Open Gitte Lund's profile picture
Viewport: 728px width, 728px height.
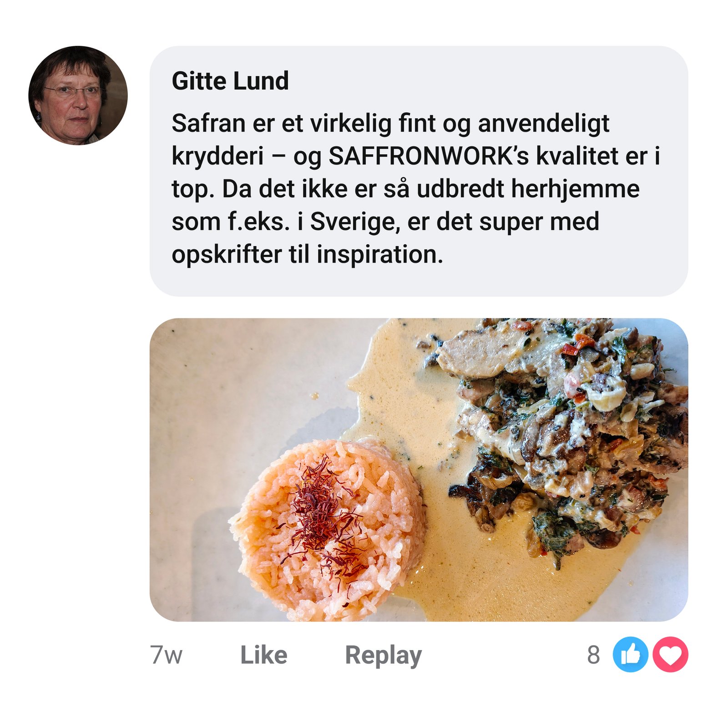pyautogui.click(x=78, y=96)
